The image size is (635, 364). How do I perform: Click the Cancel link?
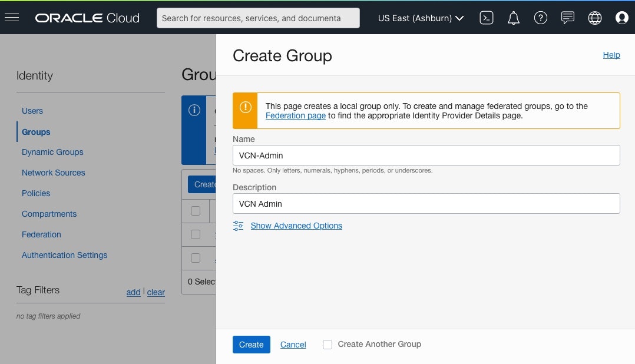[x=293, y=345]
